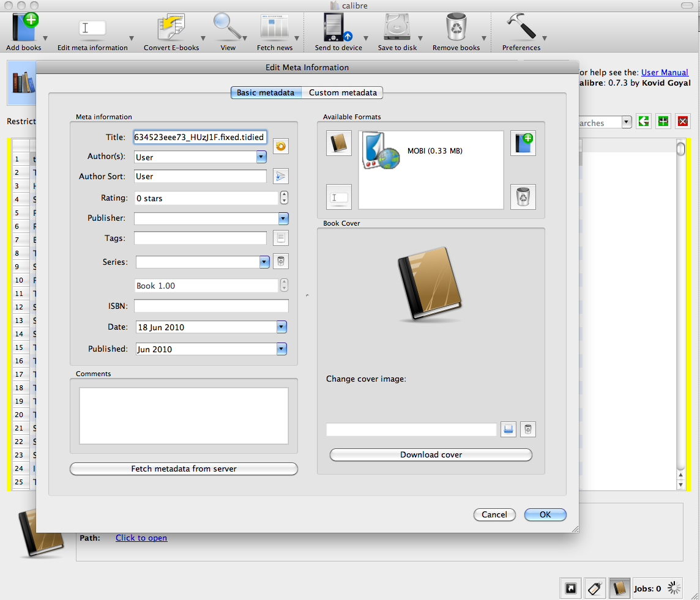Swap author and title with orange icon

[280, 146]
